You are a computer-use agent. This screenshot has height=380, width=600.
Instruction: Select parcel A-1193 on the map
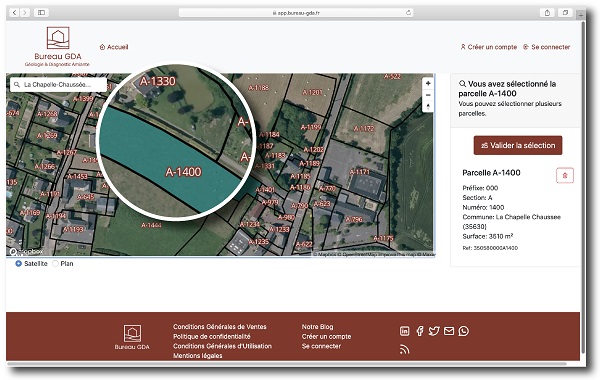pyautogui.click(x=73, y=229)
